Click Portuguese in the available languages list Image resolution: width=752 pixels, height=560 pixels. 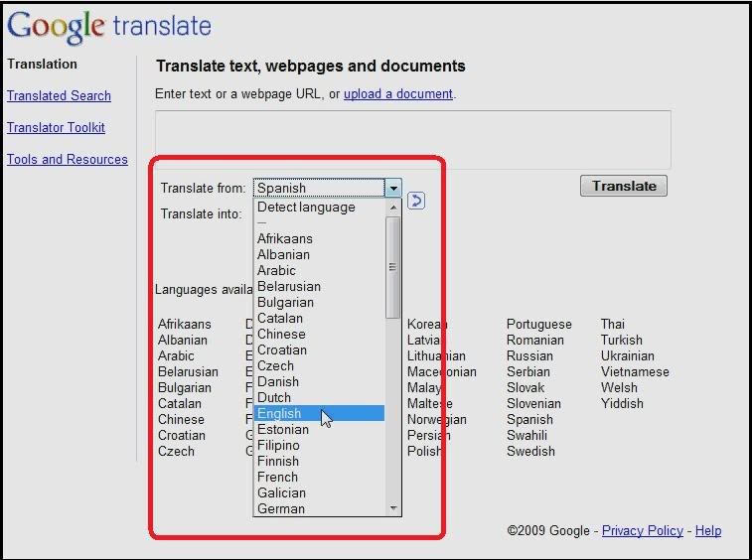[539, 324]
